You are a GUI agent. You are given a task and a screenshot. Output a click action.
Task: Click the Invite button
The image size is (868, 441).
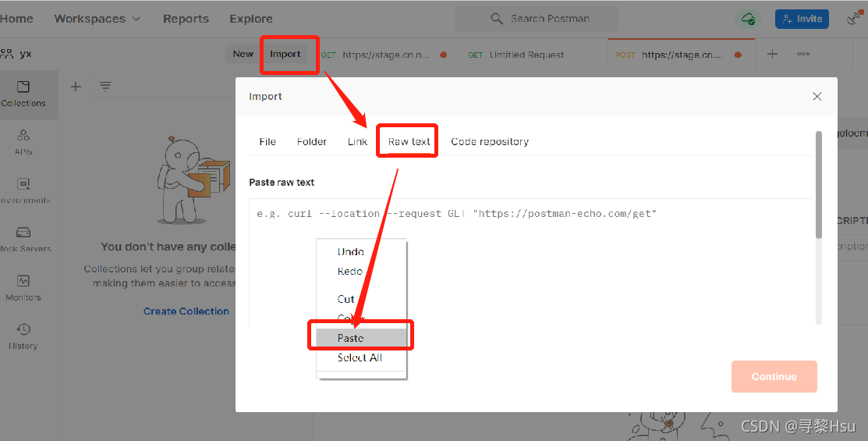point(802,19)
